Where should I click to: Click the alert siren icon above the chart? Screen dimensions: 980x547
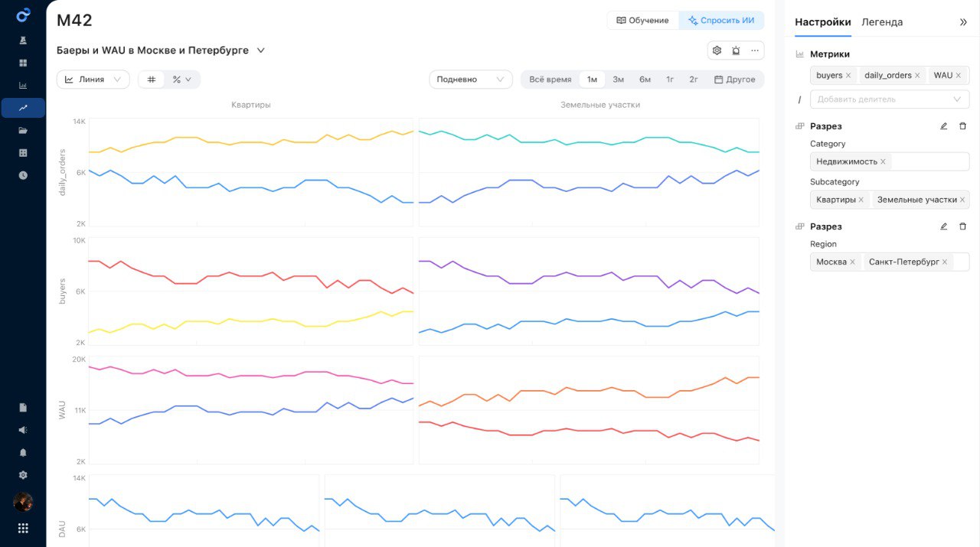tap(736, 50)
